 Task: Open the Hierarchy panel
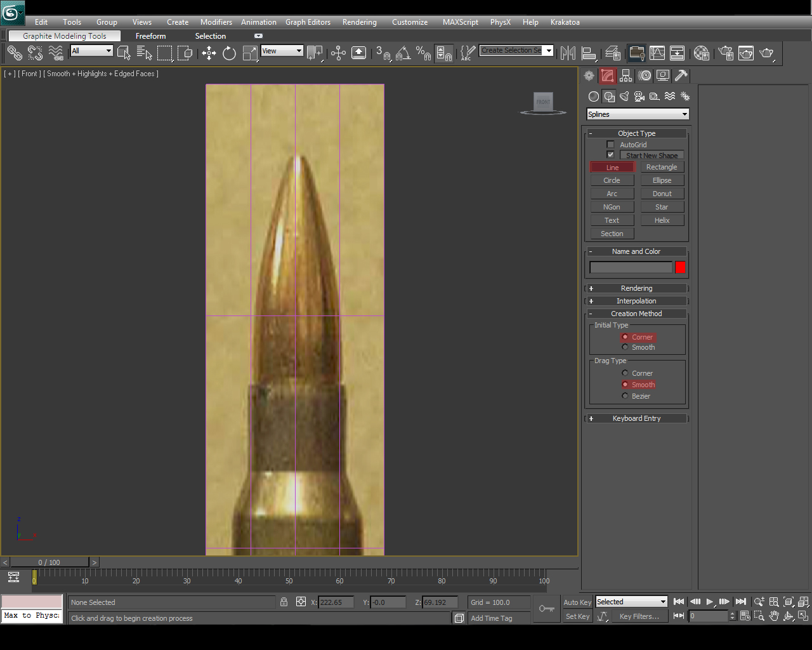point(626,76)
